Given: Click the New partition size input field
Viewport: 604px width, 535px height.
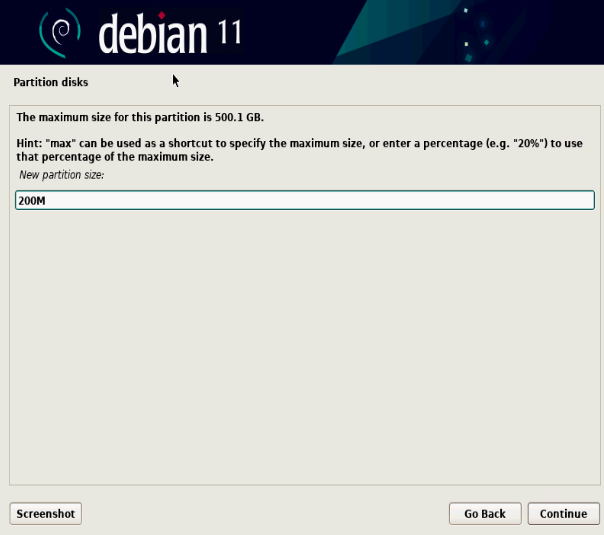Looking at the screenshot, I should tap(305, 200).
